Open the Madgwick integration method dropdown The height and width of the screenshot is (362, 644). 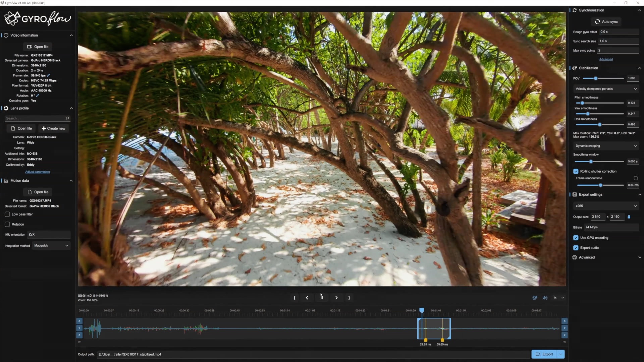click(x=52, y=246)
